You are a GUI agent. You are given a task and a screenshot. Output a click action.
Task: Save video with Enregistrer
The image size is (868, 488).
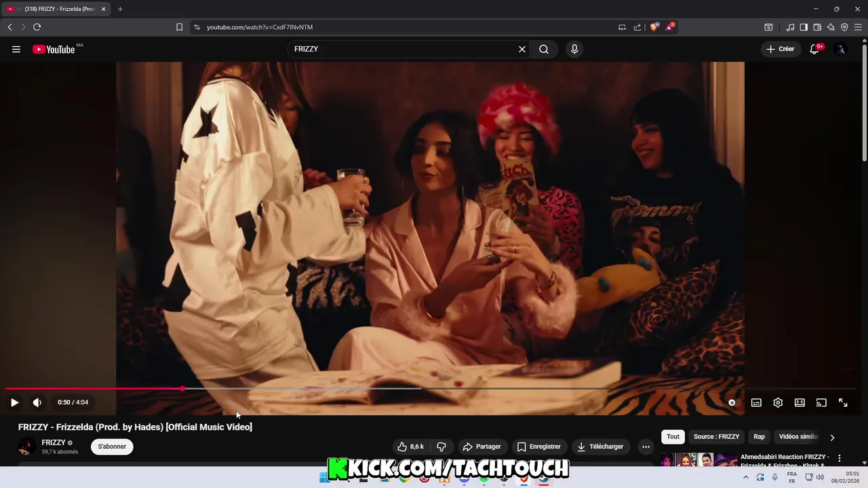point(539,447)
